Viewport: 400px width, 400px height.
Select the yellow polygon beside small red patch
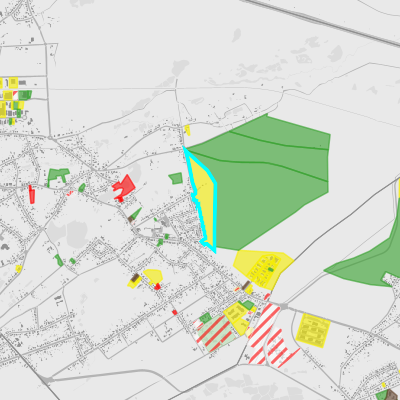(x=153, y=276)
